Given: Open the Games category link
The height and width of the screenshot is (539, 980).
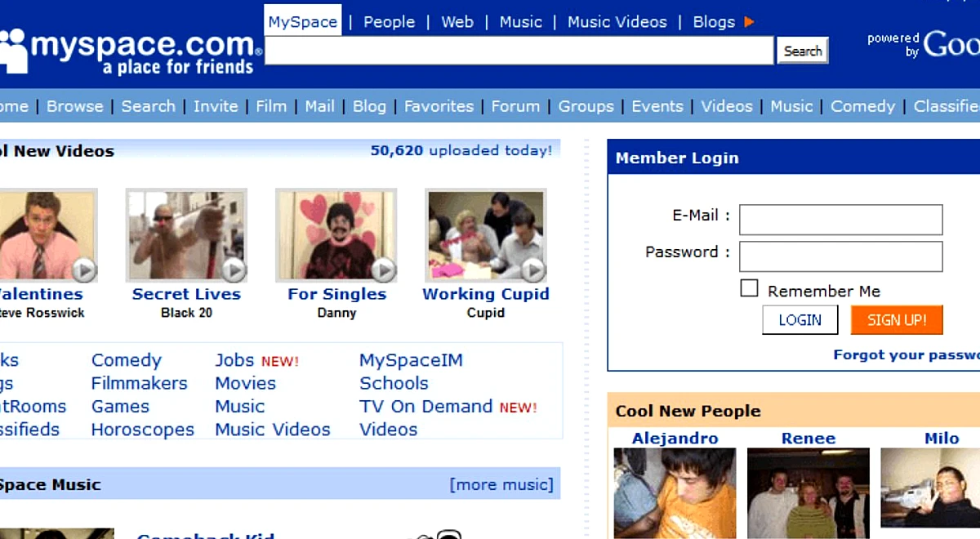Looking at the screenshot, I should coord(120,406).
